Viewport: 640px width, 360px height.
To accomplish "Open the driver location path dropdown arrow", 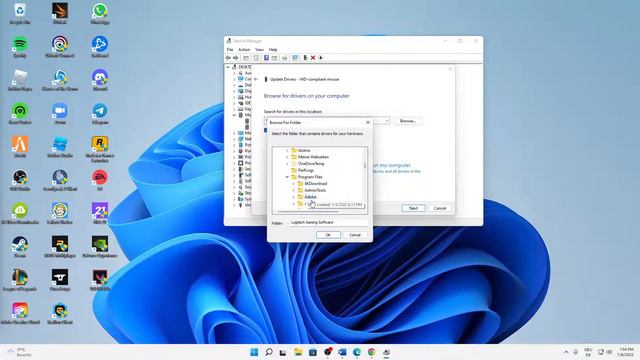I will (x=387, y=121).
